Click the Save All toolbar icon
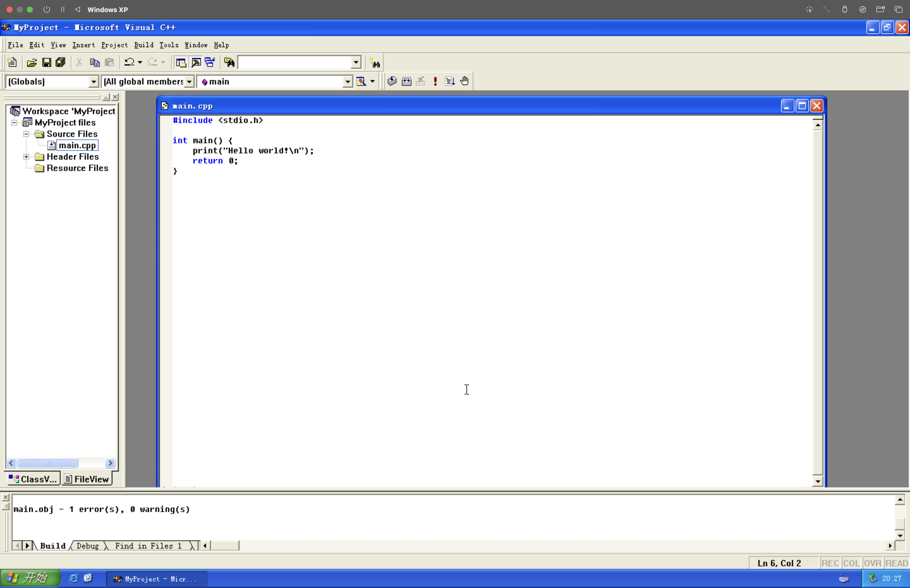910x588 pixels. click(60, 62)
